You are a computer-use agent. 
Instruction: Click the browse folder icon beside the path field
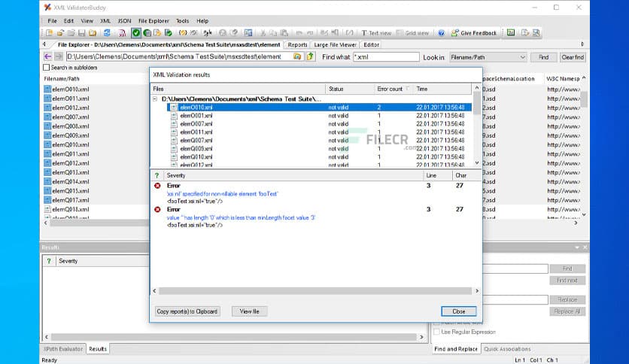tap(297, 57)
